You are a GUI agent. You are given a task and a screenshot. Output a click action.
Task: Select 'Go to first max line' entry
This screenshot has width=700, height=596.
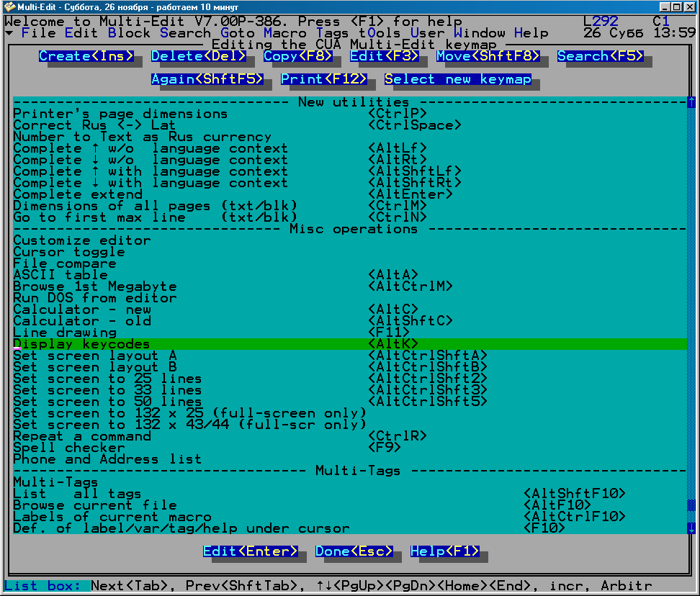coord(350,217)
